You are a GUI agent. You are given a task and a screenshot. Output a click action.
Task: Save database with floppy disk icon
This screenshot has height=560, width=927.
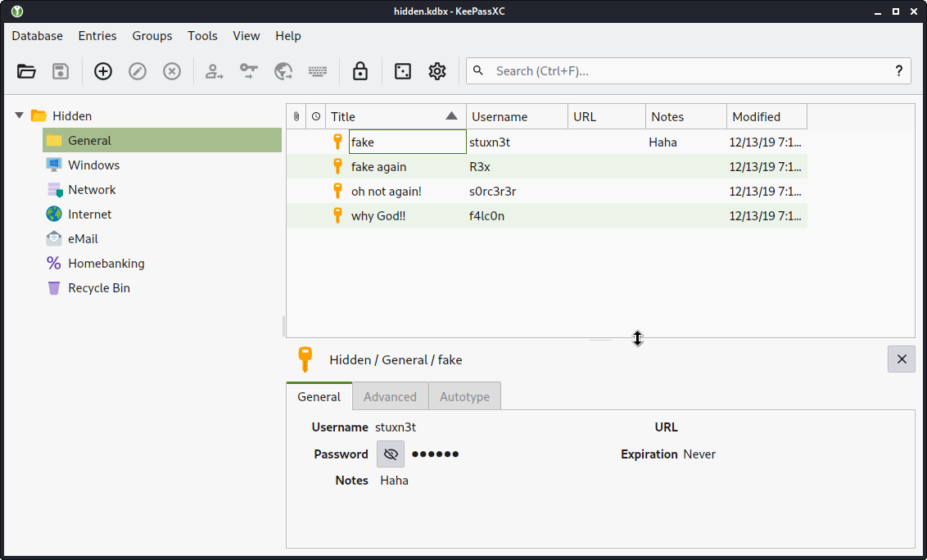click(61, 71)
